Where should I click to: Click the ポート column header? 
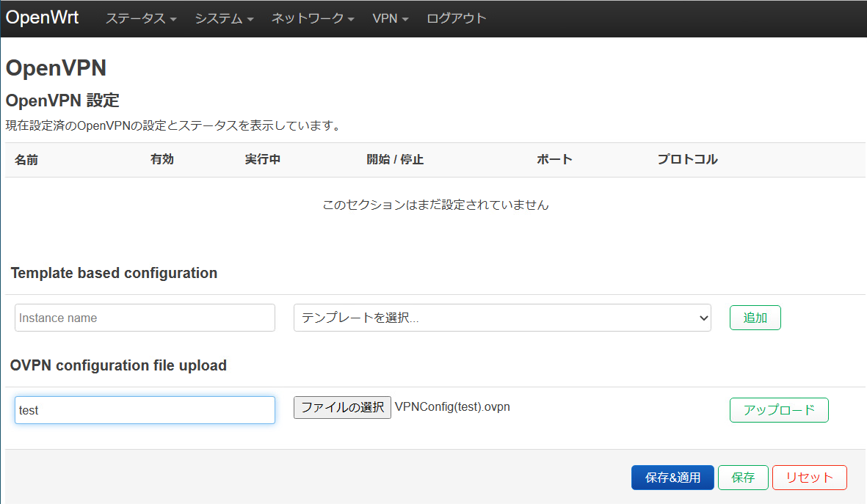(x=554, y=159)
